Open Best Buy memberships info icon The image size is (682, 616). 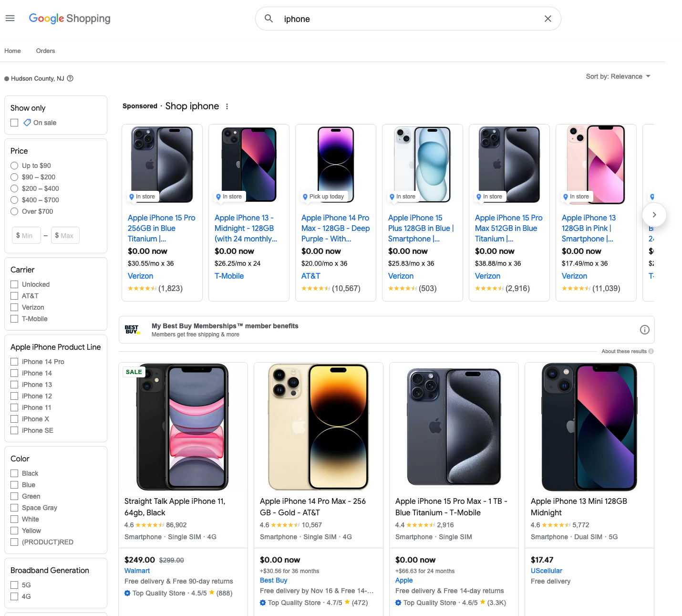click(x=645, y=330)
